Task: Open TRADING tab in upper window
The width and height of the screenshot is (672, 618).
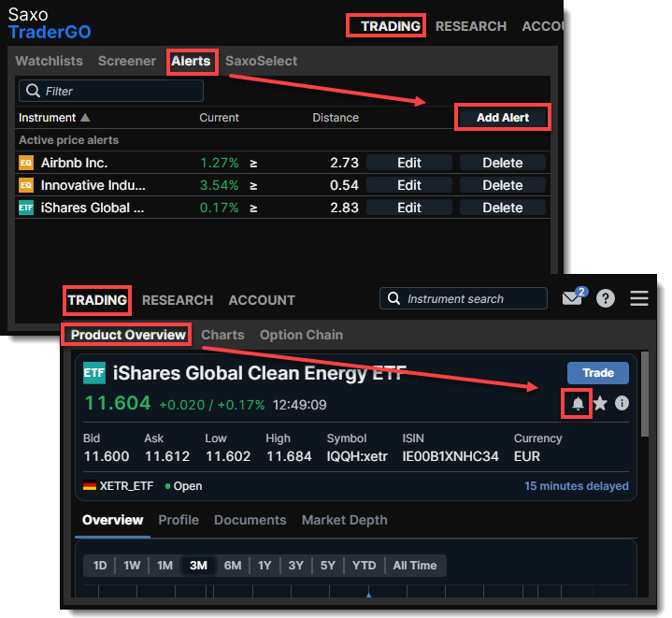Action: [x=390, y=26]
